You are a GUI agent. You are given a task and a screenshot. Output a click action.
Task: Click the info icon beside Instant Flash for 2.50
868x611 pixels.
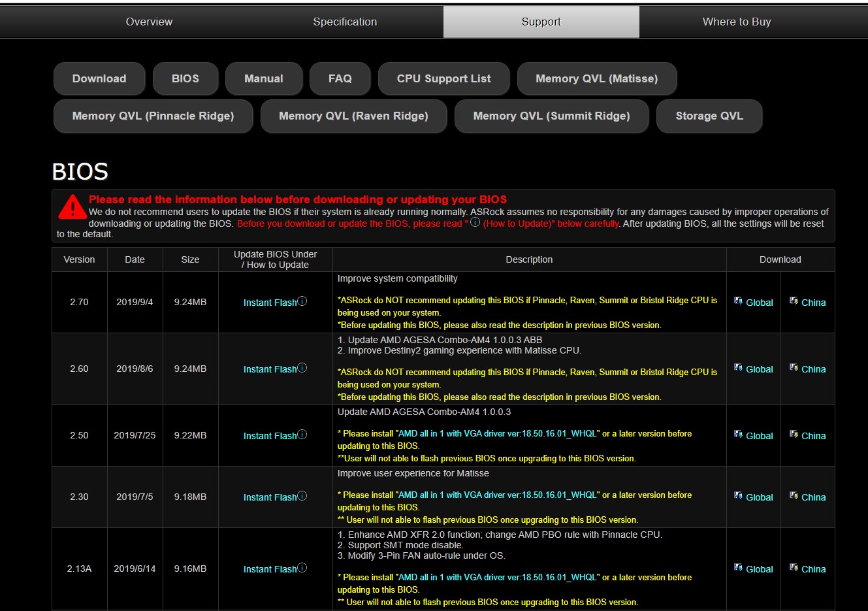click(x=302, y=435)
